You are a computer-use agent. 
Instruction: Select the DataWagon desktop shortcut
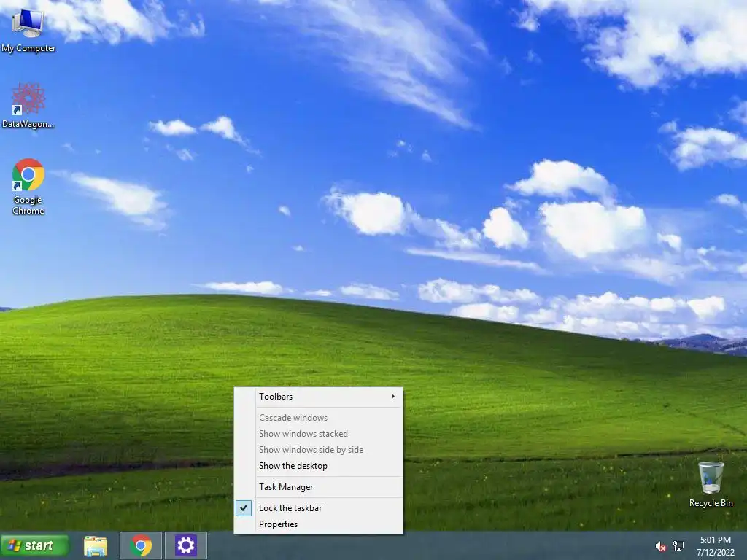tap(28, 105)
